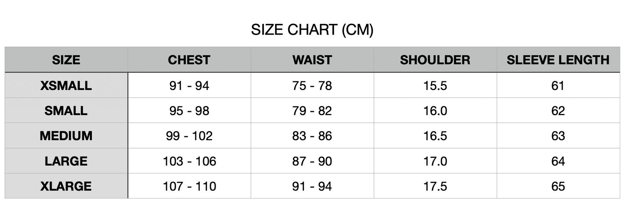Screen dimensions: 644x217
Task: Select the XLARGE chest cell 107 - 110
Action: (x=189, y=186)
